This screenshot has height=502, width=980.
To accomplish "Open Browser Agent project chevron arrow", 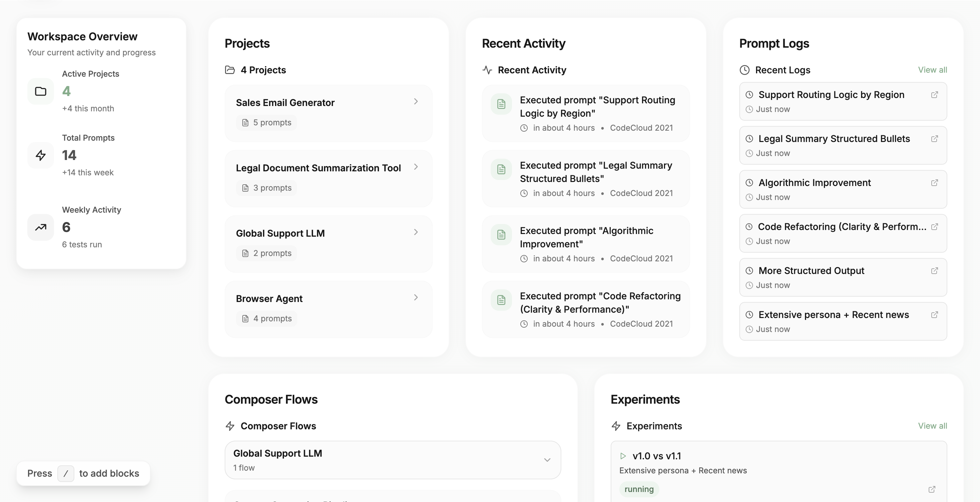I will [x=416, y=297].
